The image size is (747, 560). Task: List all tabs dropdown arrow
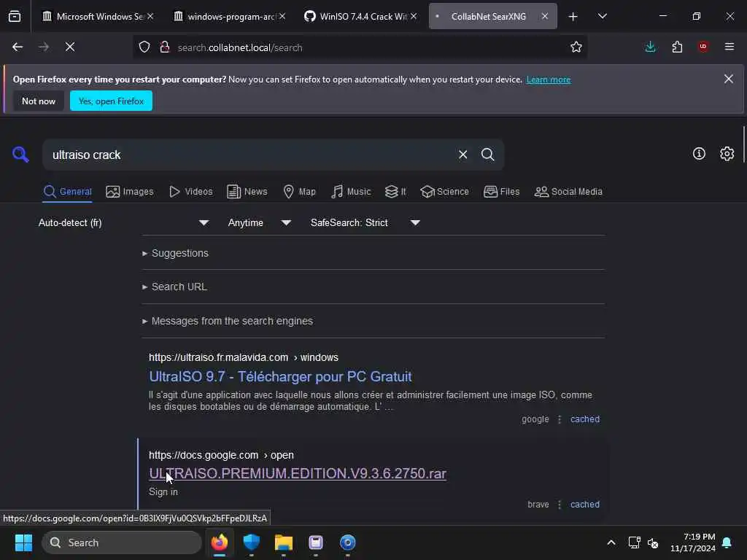602,17
